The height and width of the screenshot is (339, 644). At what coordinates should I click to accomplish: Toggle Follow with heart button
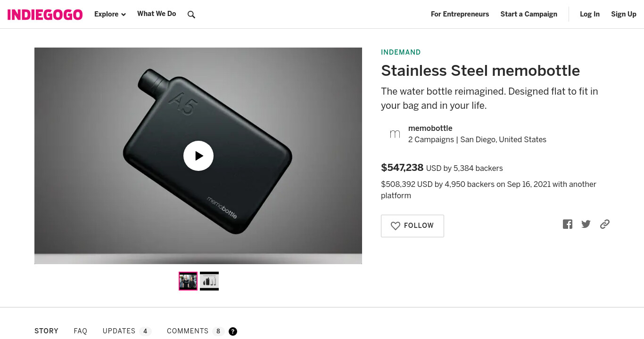(413, 226)
